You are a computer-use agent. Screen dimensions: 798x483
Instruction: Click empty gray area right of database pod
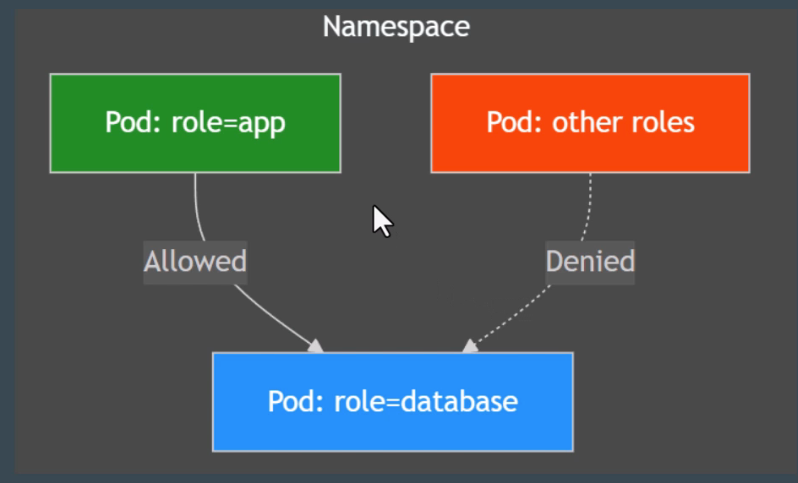point(680,400)
